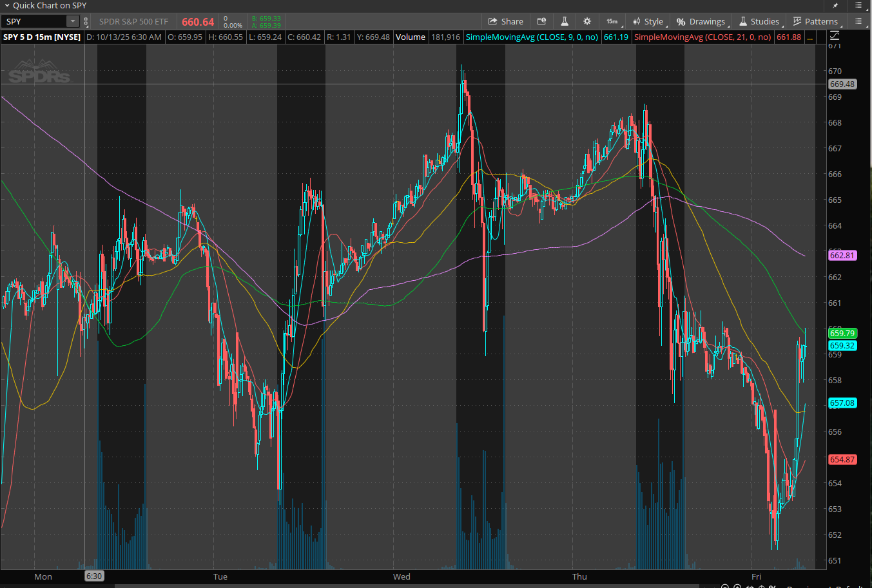
Task: Click the red 654.87 price bubble
Action: (x=842, y=460)
